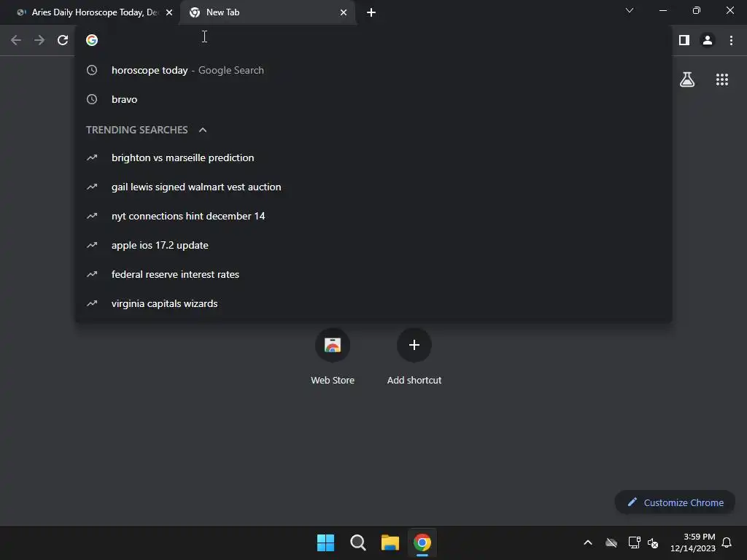
Task: Select the 'bravo' history suggestion
Action: (373, 99)
